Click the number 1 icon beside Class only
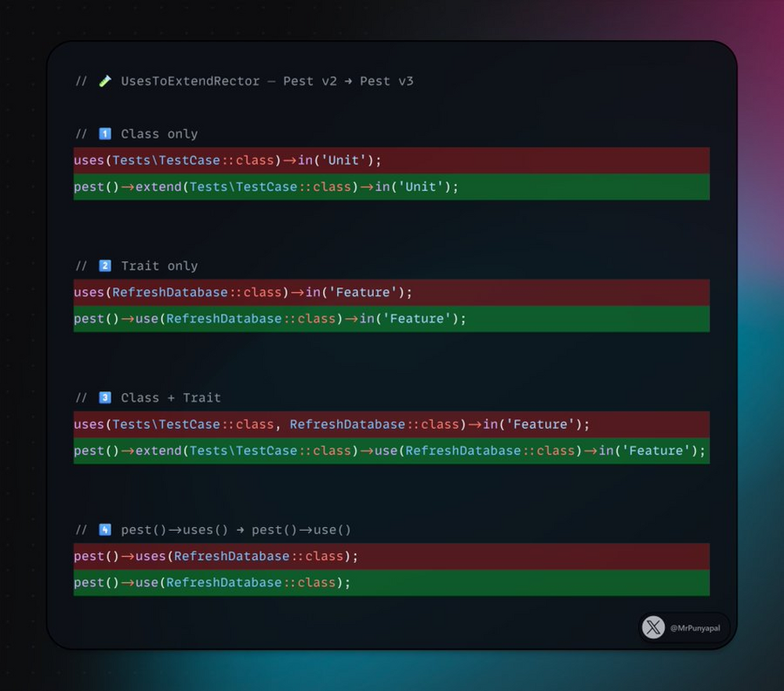The width and height of the screenshot is (784, 691). pos(105,134)
